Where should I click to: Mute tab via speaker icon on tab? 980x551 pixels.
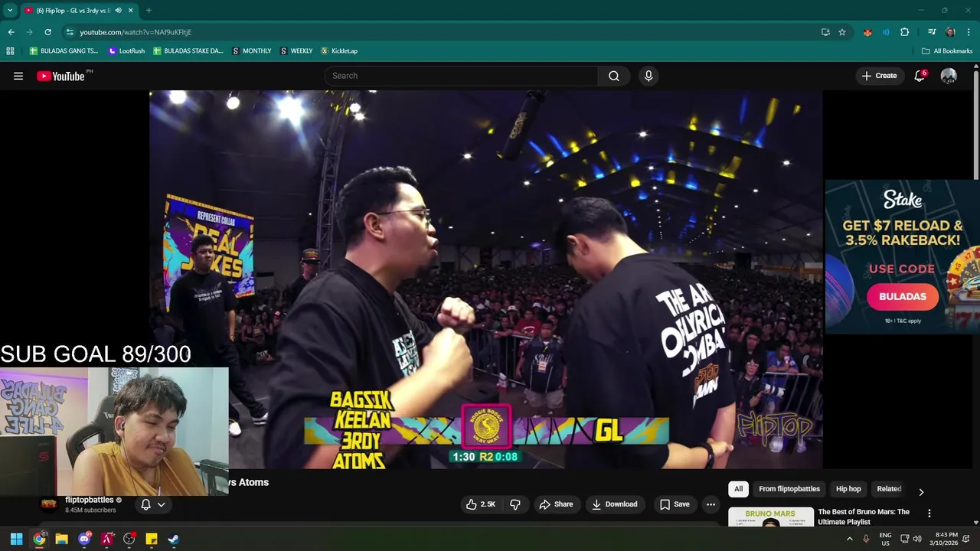(118, 11)
